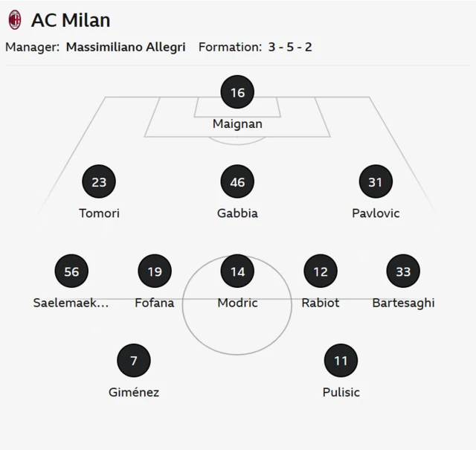Click the Pulisic name label

341,392
